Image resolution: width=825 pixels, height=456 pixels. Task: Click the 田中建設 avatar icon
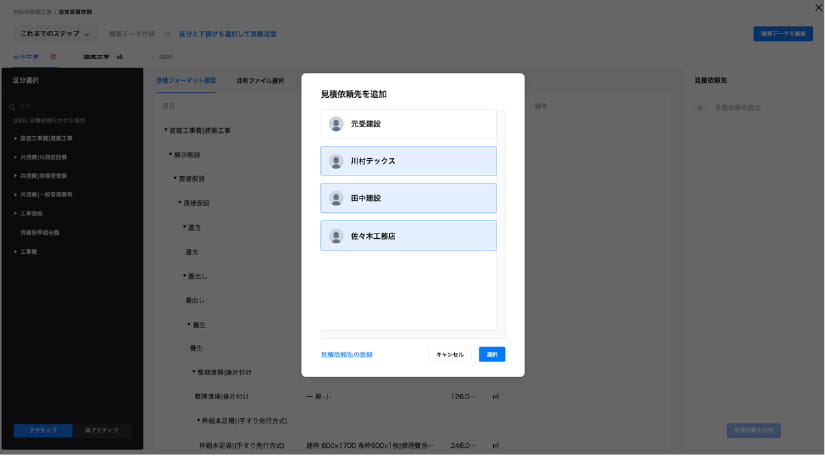pos(336,198)
